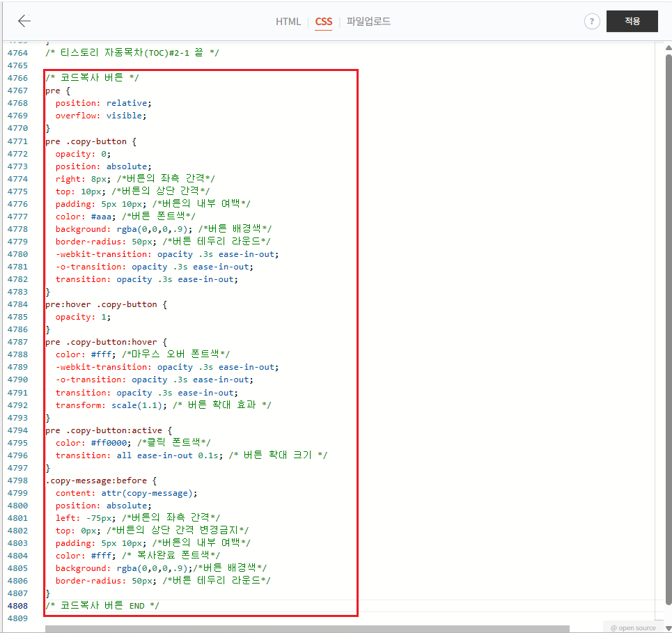672x633 pixels.
Task: Click line number 4766 in gutter
Action: (17, 78)
